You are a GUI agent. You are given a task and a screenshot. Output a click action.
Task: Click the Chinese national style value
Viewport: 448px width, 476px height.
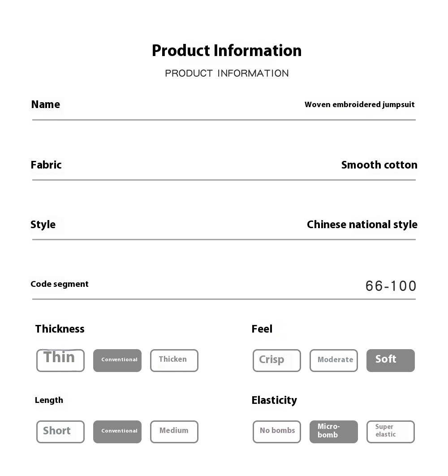(362, 225)
